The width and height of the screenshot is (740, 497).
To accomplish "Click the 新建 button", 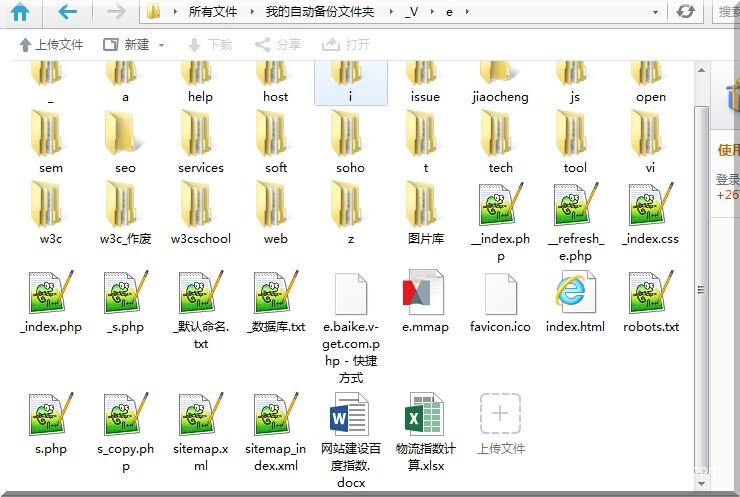I will (126, 45).
